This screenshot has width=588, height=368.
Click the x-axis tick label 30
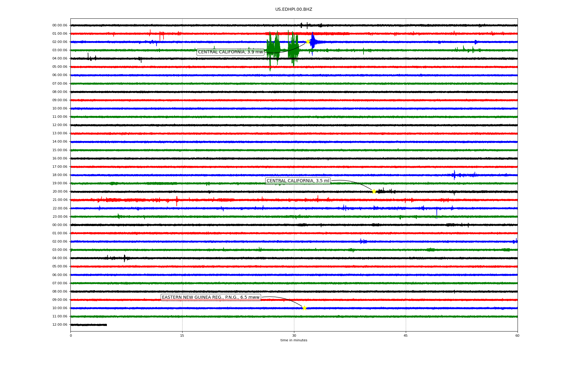click(x=294, y=335)
